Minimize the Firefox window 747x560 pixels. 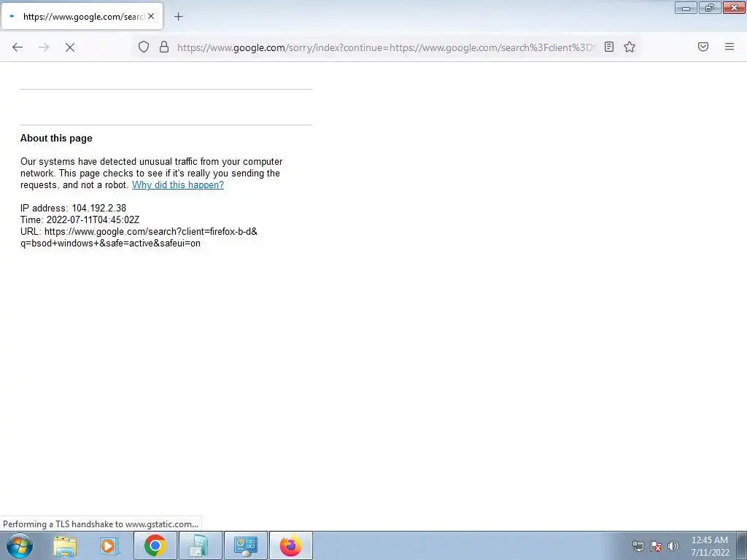tap(686, 7)
